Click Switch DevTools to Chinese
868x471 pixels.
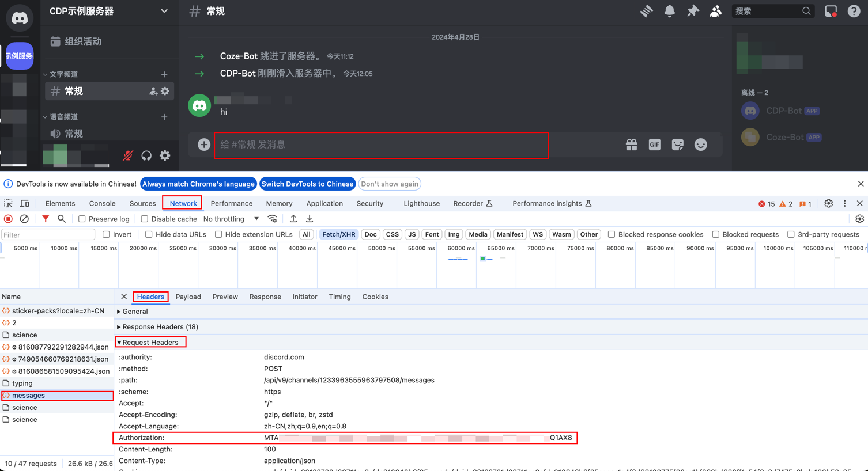point(307,184)
